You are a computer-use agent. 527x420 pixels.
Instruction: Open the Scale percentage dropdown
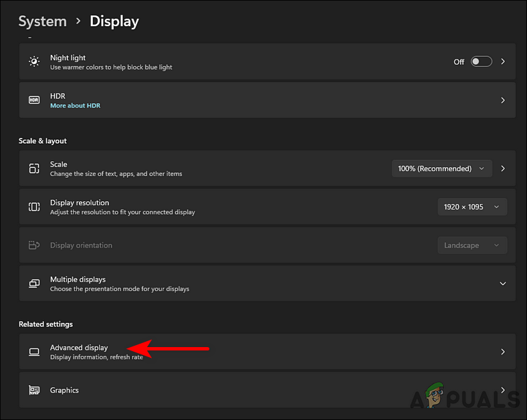point(442,169)
